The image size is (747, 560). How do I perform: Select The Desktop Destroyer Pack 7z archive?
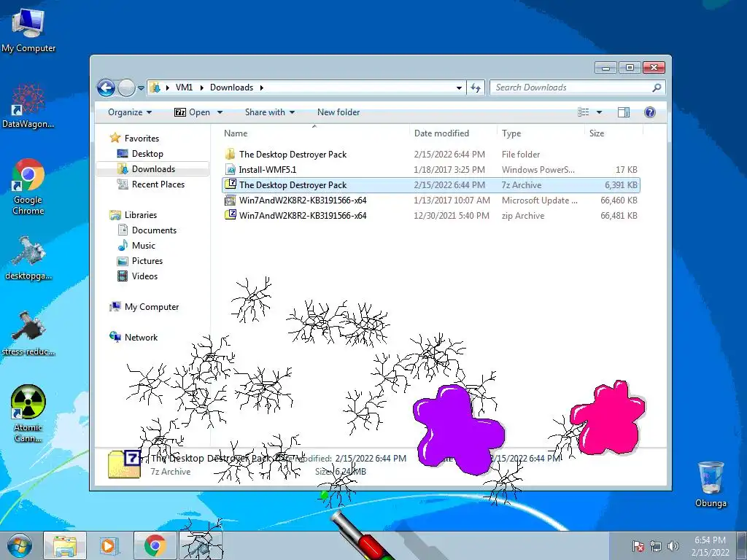(430, 184)
